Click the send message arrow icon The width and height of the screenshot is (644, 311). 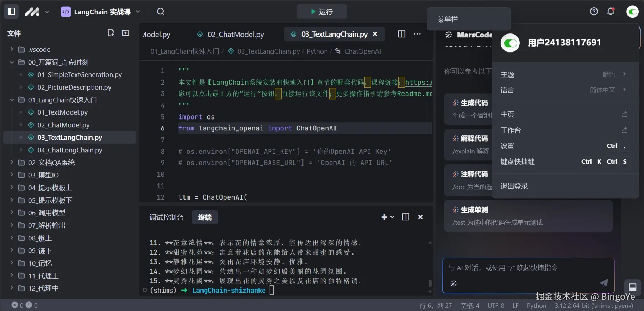coord(604,282)
